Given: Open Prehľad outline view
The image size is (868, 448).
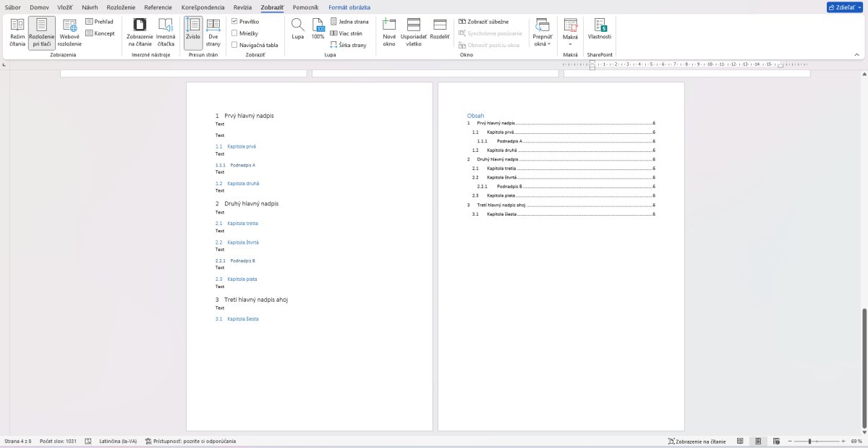Looking at the screenshot, I should (x=99, y=22).
